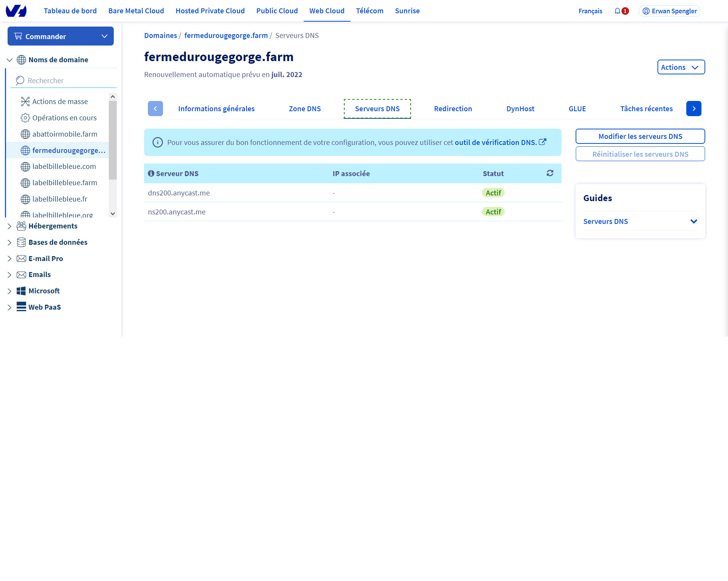The height and width of the screenshot is (581, 728).
Task: Open the DynHost tab
Action: click(520, 109)
